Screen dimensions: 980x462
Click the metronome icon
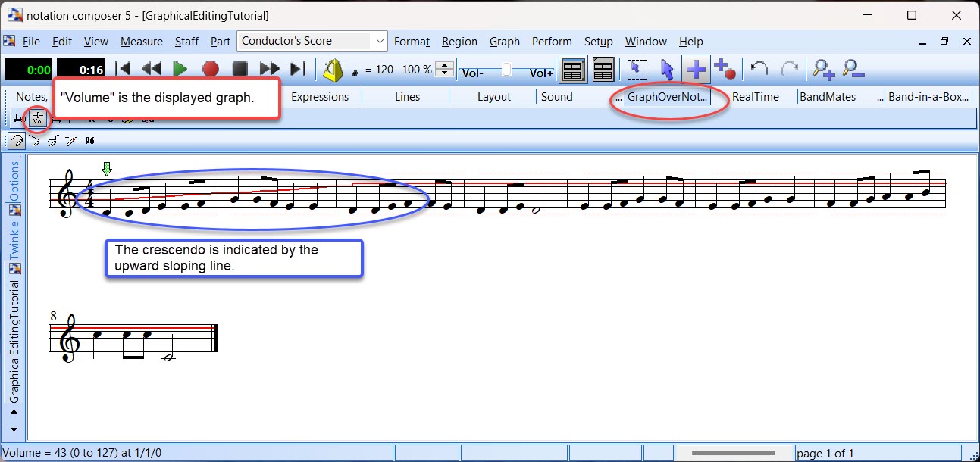333,70
